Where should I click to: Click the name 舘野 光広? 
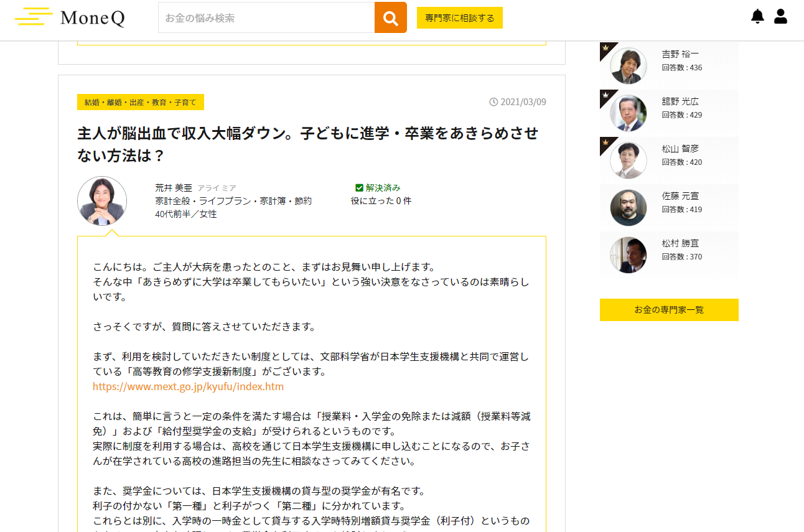click(680, 101)
